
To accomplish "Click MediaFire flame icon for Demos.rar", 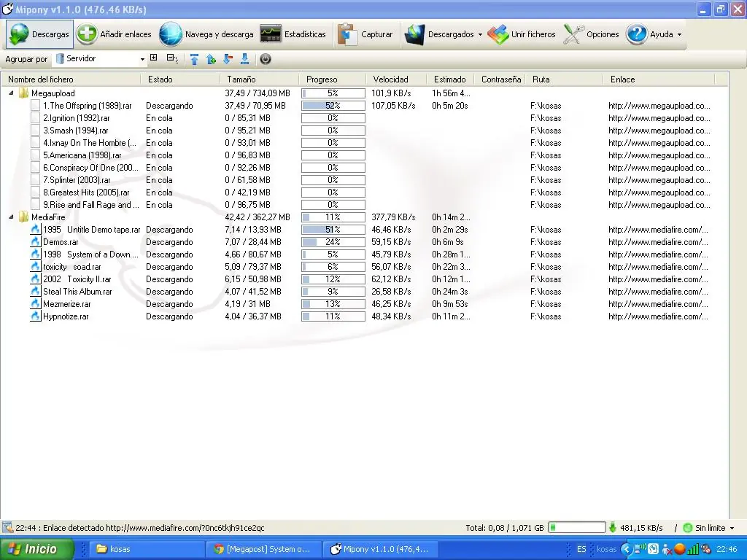I will 35,242.
